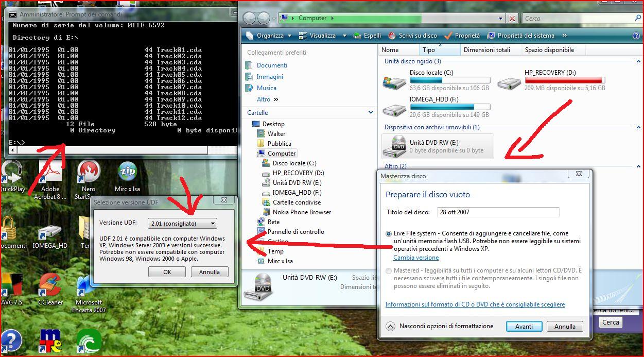
Task: Click the Cambia versione link
Action: pos(416,258)
